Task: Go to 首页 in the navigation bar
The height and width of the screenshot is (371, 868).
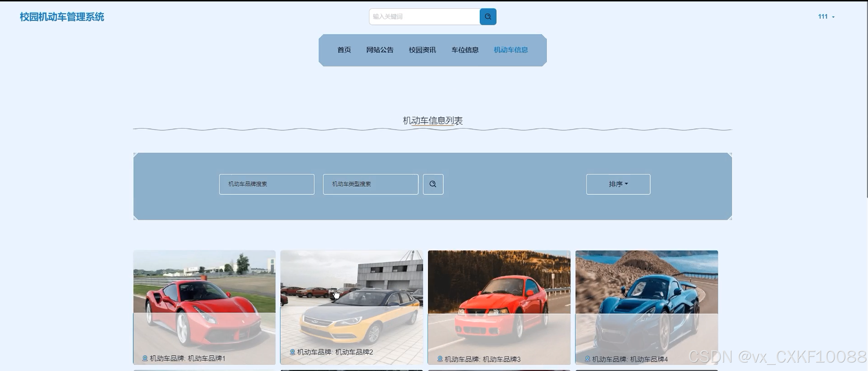Action: click(344, 50)
